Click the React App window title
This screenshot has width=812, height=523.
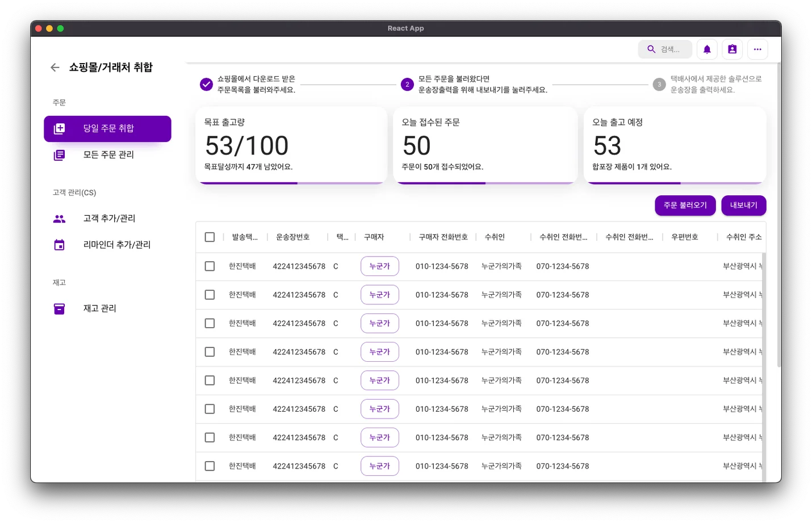406,28
